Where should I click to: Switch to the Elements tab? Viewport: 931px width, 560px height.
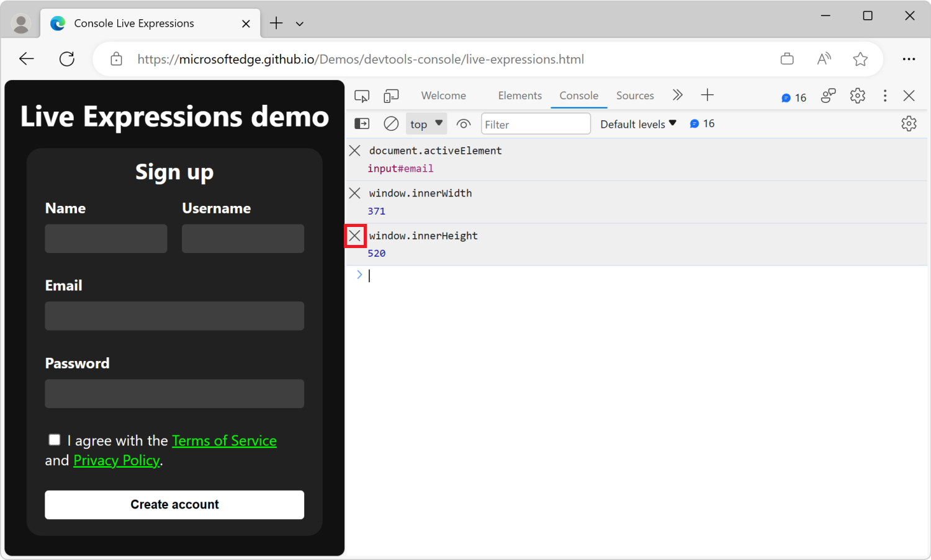[519, 95]
